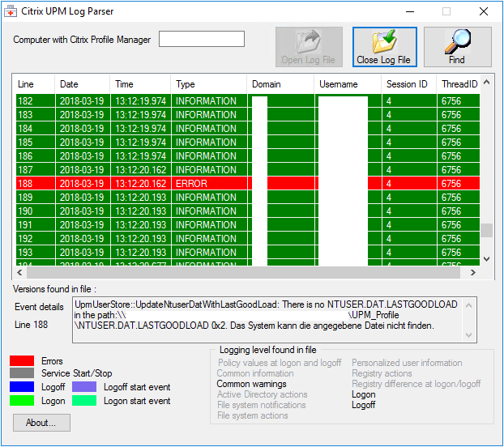The image size is (504, 447).
Task: Select log line 192
Action: 248,239
